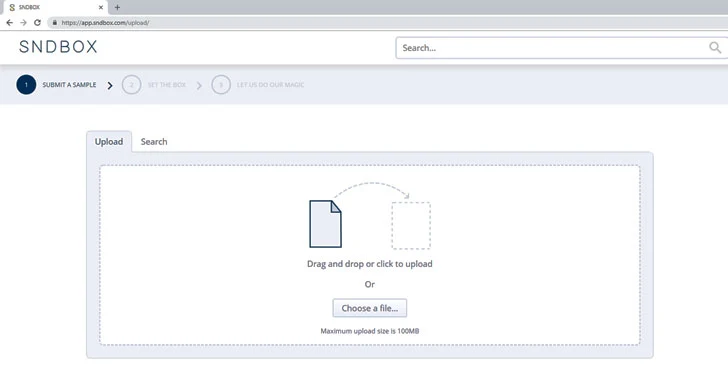
Task: Click the padlock site security icon
Action: pos(54,22)
